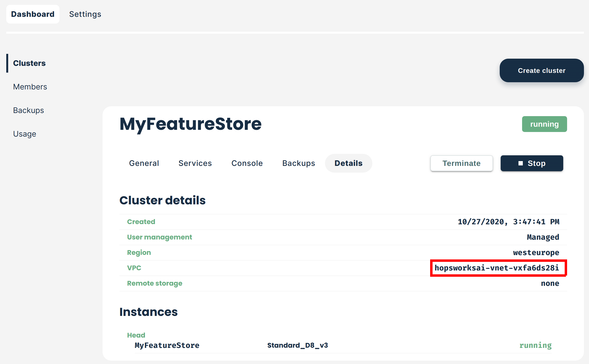Screen dimensions: 589x364
Task: Switch to the Settings tab
Action: click(85, 14)
